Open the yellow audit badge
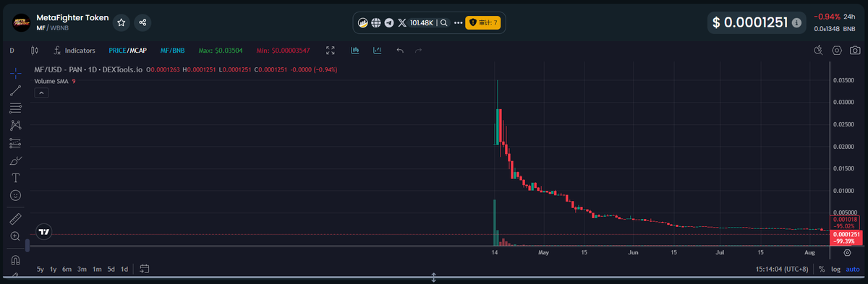The image size is (868, 284). pyautogui.click(x=483, y=23)
